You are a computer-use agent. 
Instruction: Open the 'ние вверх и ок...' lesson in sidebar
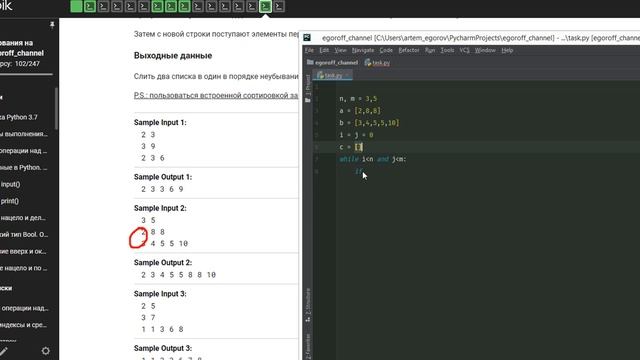pos(24,251)
